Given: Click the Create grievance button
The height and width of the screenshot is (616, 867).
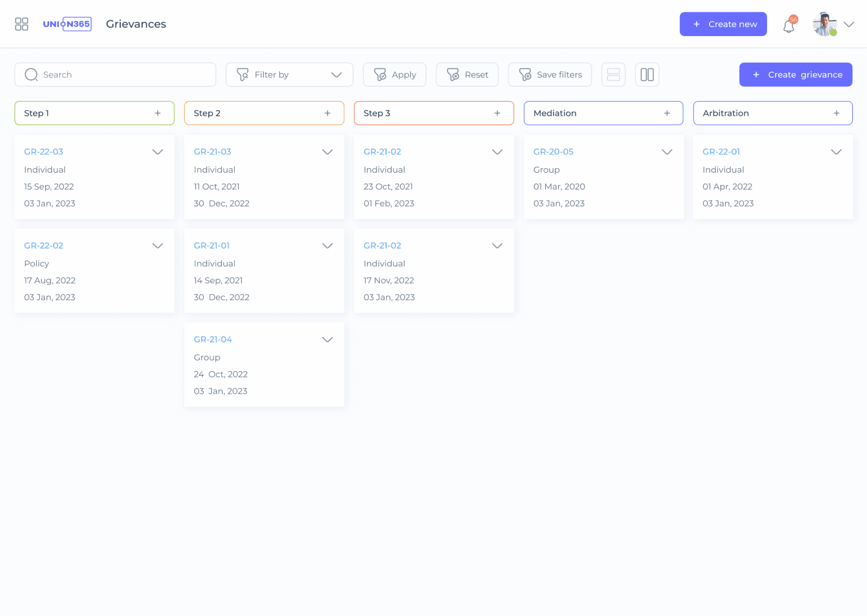Looking at the screenshot, I should 796,74.
